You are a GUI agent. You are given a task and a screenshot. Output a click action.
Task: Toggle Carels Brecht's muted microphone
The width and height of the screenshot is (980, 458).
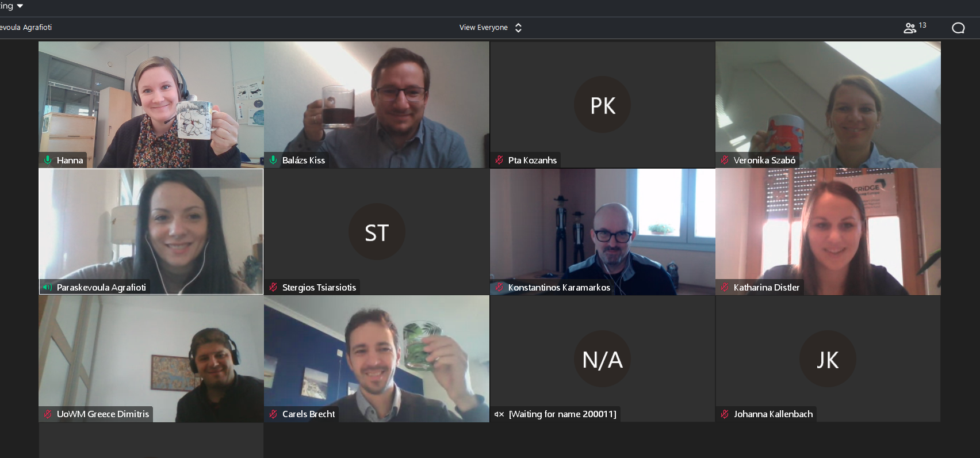pos(273,414)
